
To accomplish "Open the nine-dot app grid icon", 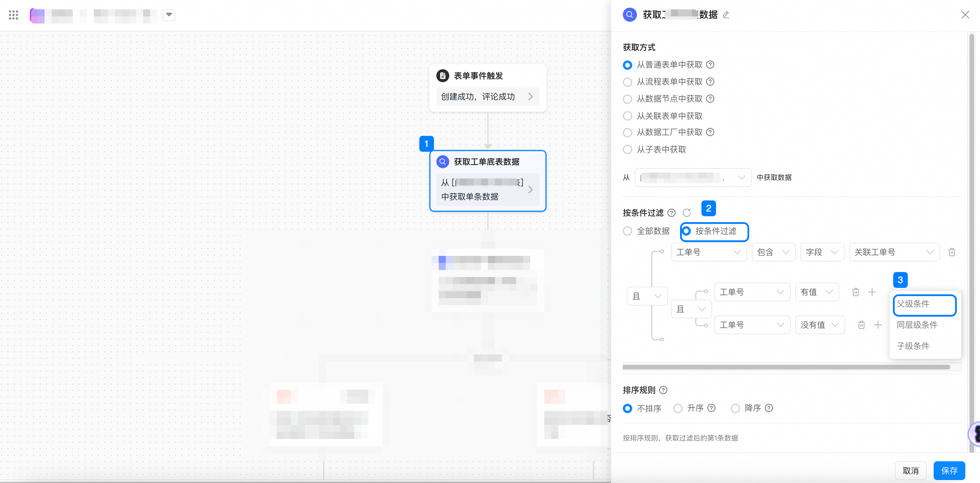I will point(13,15).
